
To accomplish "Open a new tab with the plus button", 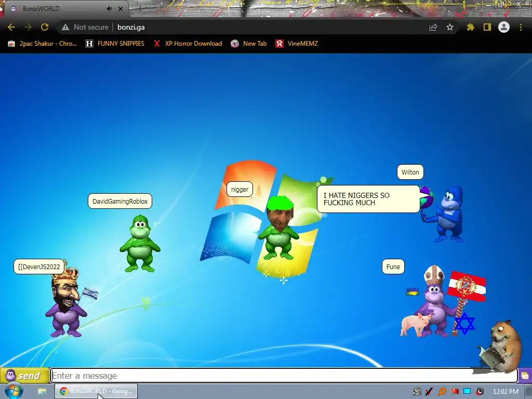I will (140, 9).
